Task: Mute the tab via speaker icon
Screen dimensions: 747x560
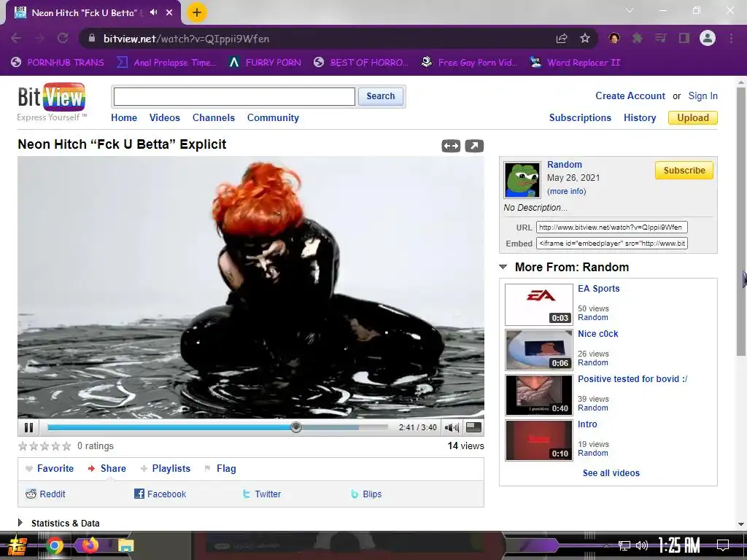Action: click(x=153, y=12)
